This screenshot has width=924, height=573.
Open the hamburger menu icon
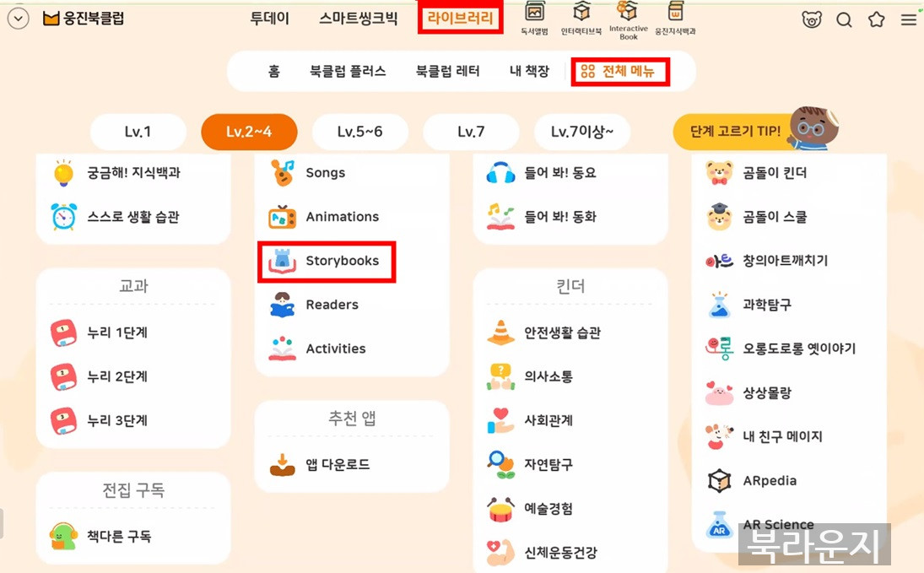[909, 19]
